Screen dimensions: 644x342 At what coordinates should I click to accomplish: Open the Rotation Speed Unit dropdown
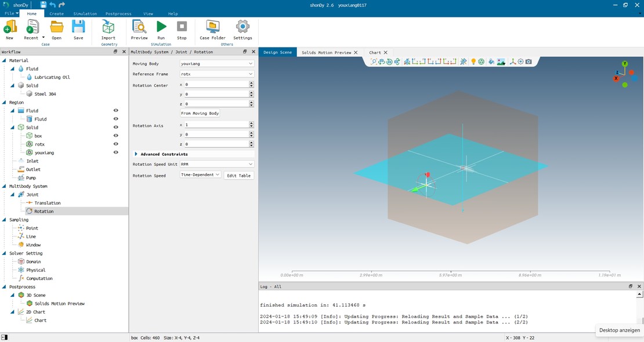coord(217,164)
